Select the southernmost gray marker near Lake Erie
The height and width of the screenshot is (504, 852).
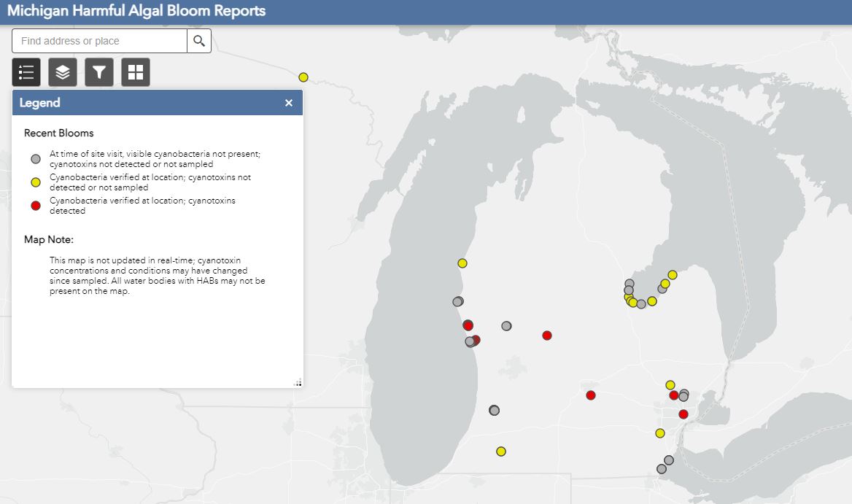[662, 469]
